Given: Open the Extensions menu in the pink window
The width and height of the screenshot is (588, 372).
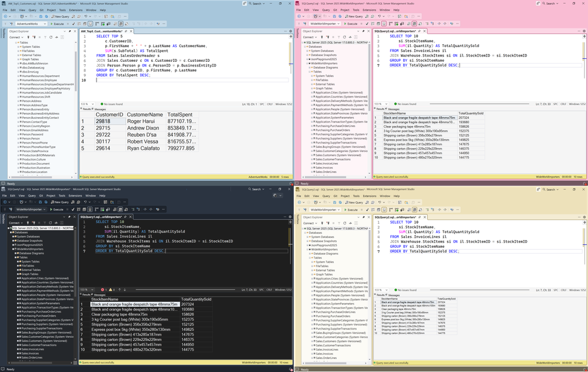Looking at the screenshot, I should click(x=370, y=10).
